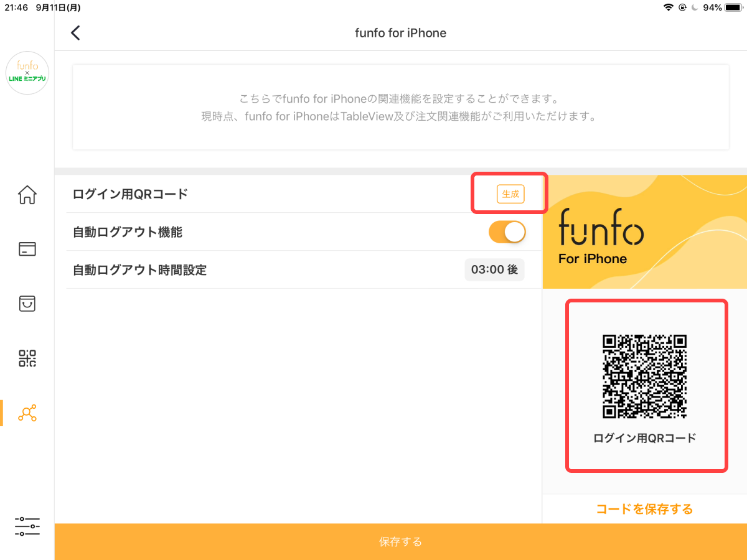Tap the login QR code image
747x560 pixels.
[645, 376]
